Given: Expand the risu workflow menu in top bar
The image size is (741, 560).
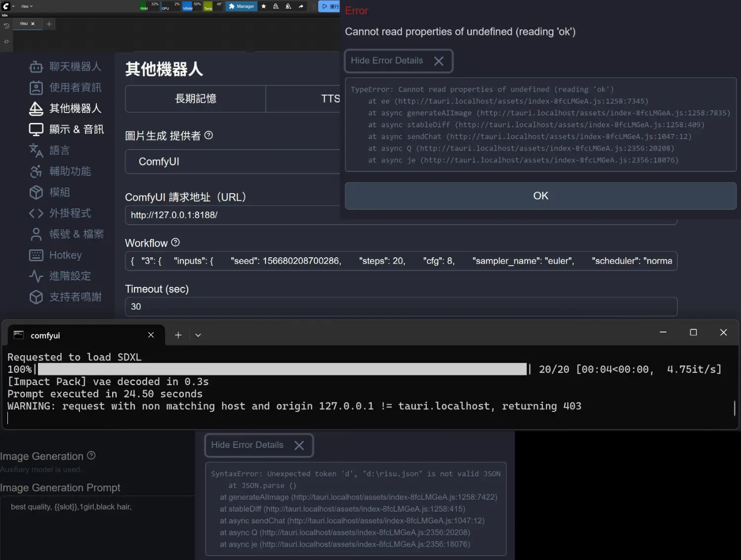Looking at the screenshot, I should point(27,6).
